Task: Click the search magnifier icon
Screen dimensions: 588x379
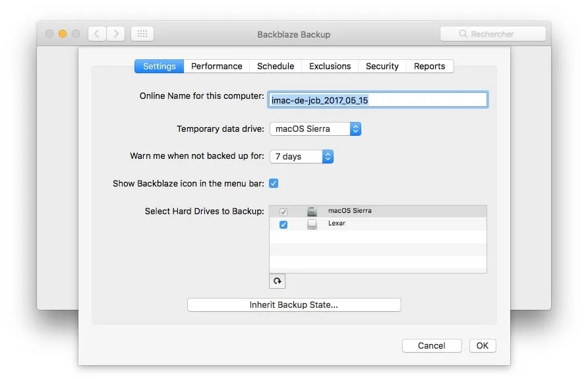Action: [x=463, y=34]
